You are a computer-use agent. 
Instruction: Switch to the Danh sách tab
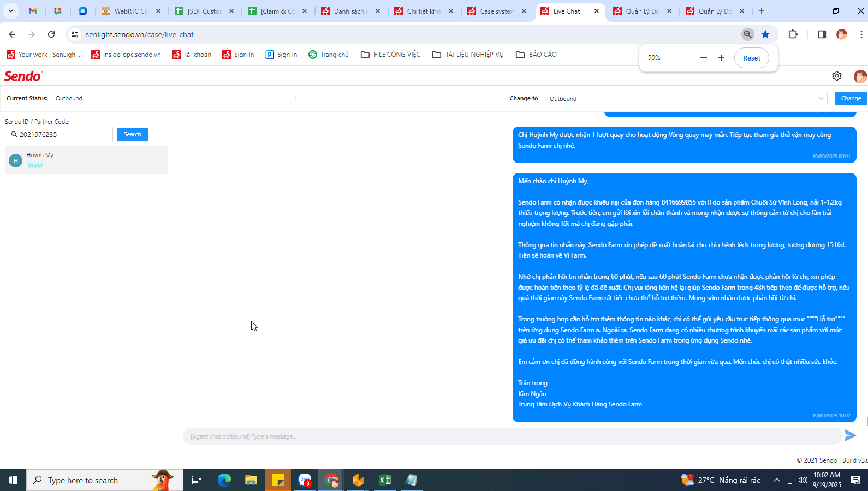[x=350, y=11]
